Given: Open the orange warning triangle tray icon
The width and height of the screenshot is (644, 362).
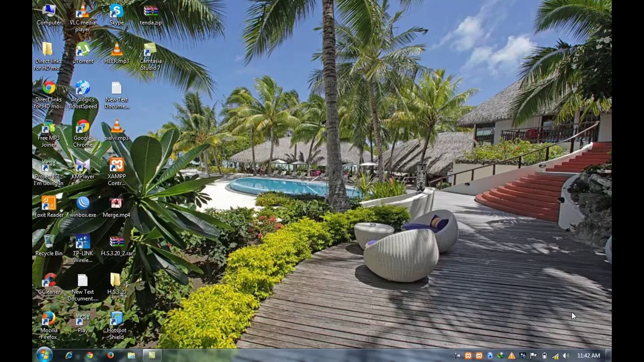Looking at the screenshot, I should pyautogui.click(x=512, y=356).
